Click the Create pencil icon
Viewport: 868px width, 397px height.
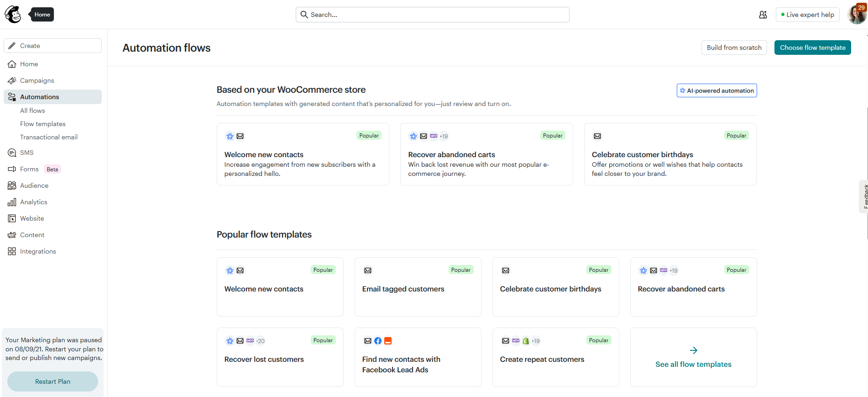(12, 46)
